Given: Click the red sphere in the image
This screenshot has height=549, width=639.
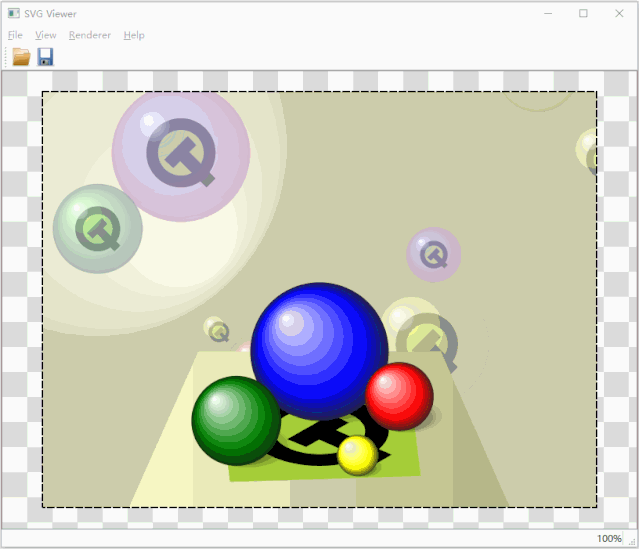Looking at the screenshot, I should pyautogui.click(x=399, y=396).
